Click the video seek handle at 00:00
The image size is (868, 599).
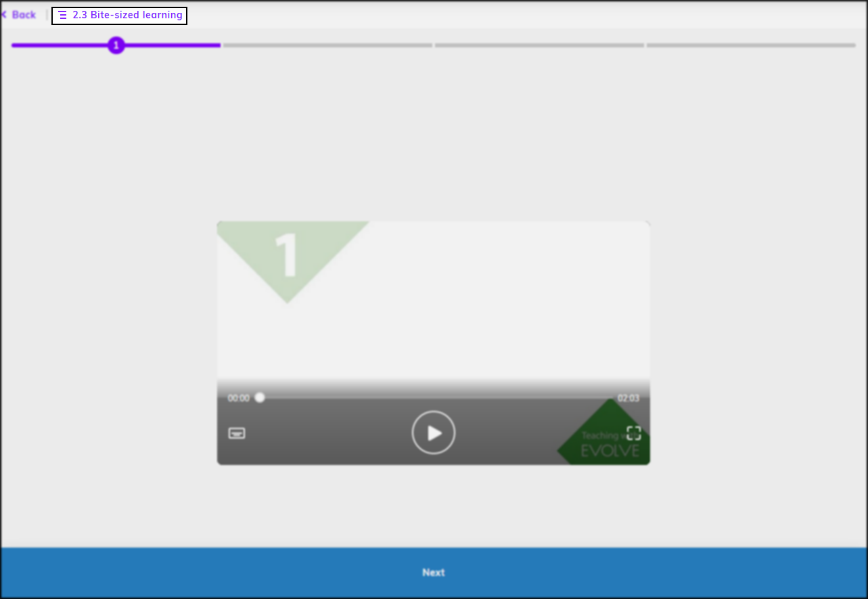(260, 398)
